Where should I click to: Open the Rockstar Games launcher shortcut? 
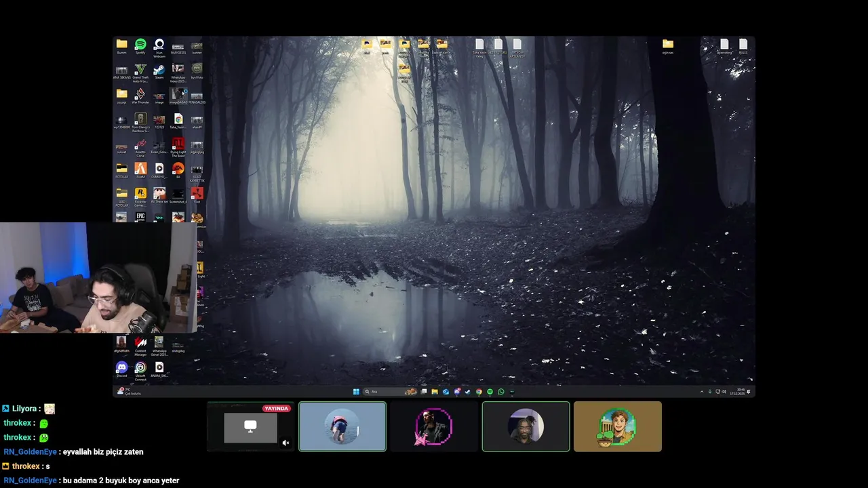click(x=140, y=197)
